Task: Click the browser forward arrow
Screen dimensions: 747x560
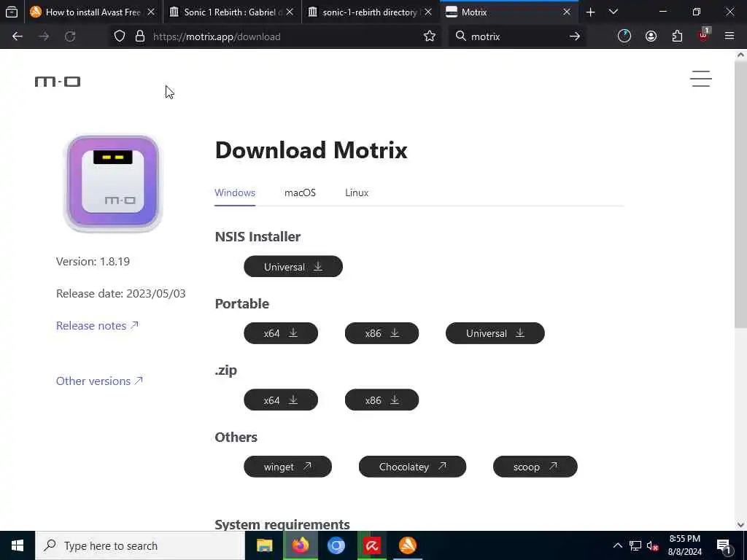Action: 44,36
